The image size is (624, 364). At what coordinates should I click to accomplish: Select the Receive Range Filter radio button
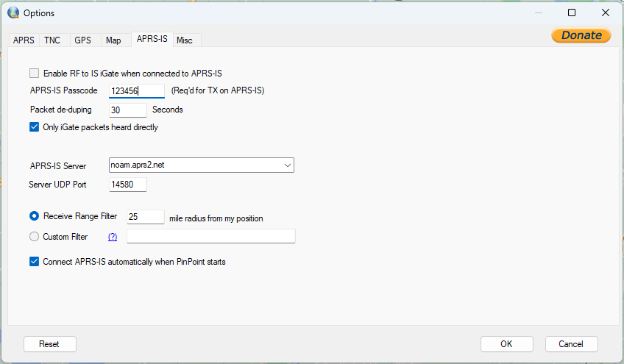tap(35, 215)
